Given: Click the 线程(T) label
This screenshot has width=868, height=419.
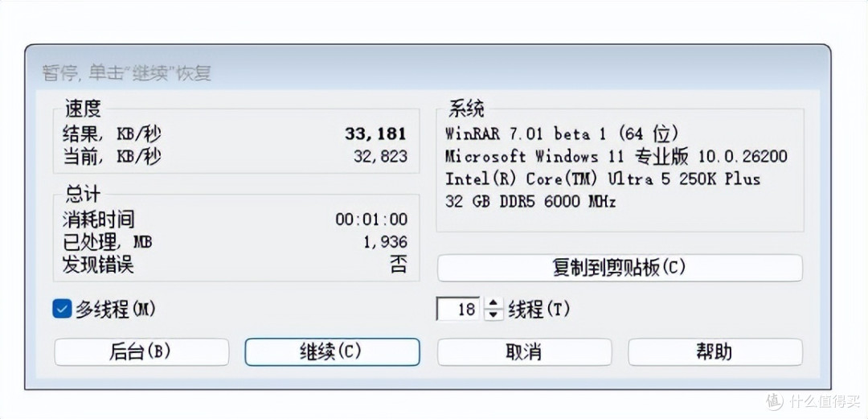Looking at the screenshot, I should 539,310.
